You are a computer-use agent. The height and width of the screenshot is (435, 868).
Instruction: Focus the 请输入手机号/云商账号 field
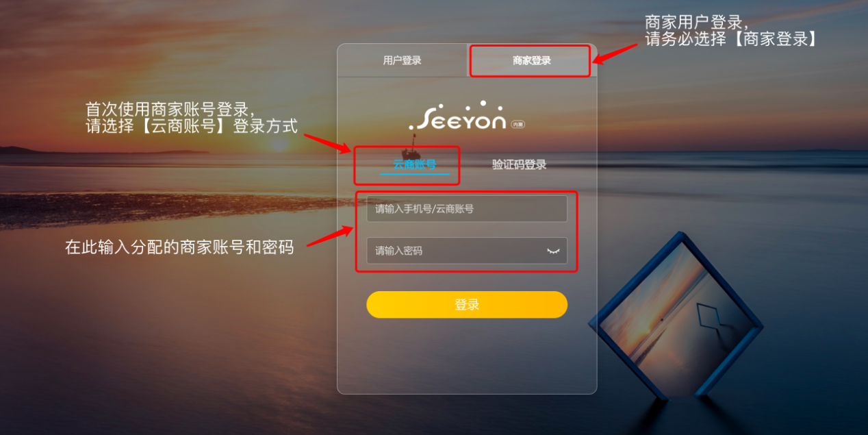tap(467, 209)
